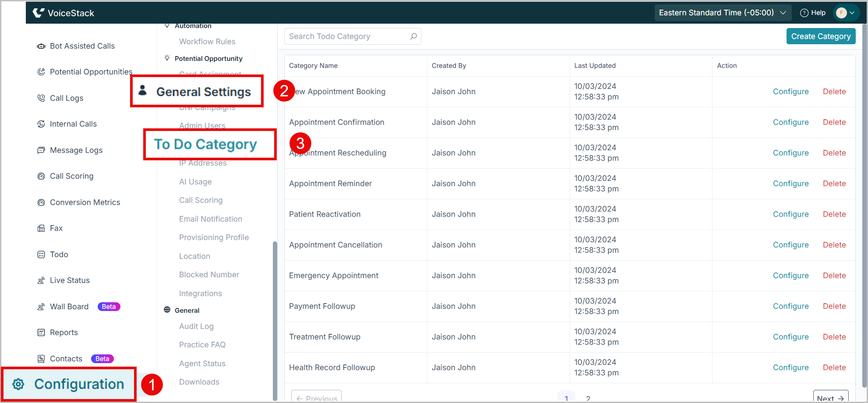Delete the Appointment Cancellation category
This screenshot has height=403, width=868.
click(x=834, y=245)
